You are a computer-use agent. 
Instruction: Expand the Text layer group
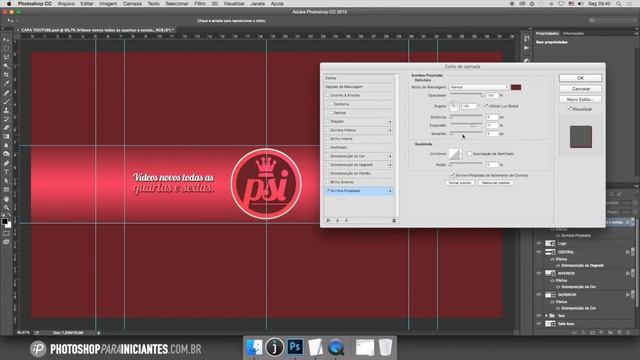click(547, 316)
